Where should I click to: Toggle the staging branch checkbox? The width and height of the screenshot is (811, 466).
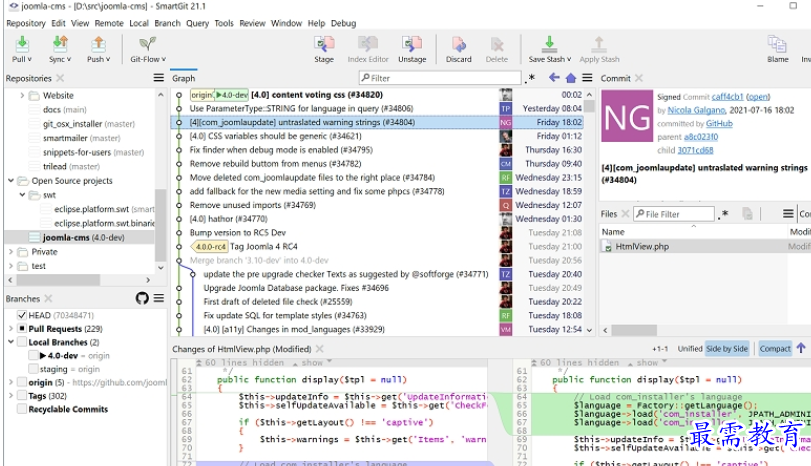click(x=33, y=369)
